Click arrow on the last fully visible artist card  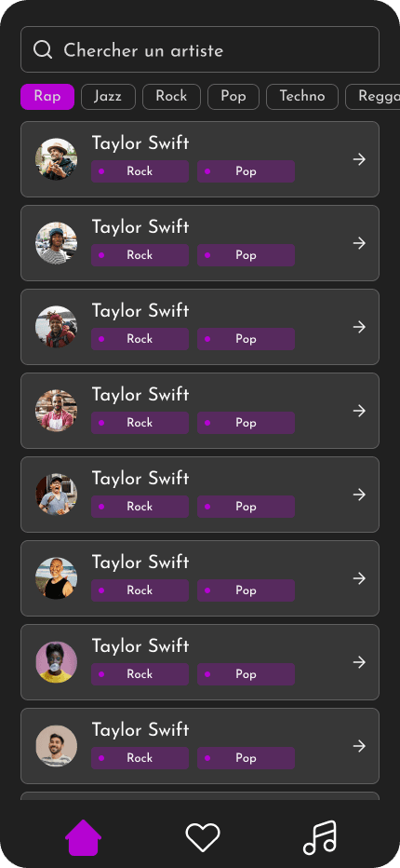[360, 746]
